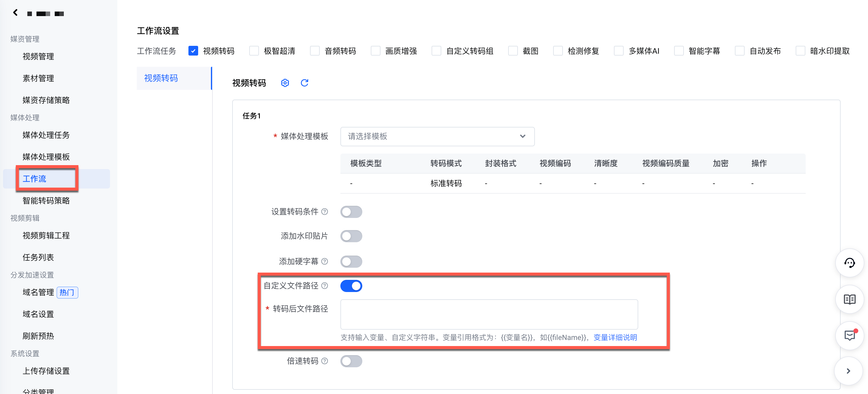868x394 pixels.
Task: Select the 视频转码 side tab
Action: [x=174, y=78]
